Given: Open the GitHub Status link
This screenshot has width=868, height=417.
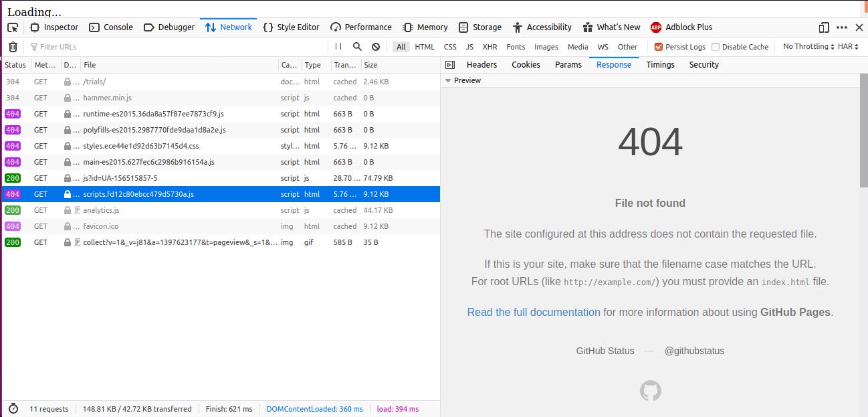Looking at the screenshot, I should (605, 351).
